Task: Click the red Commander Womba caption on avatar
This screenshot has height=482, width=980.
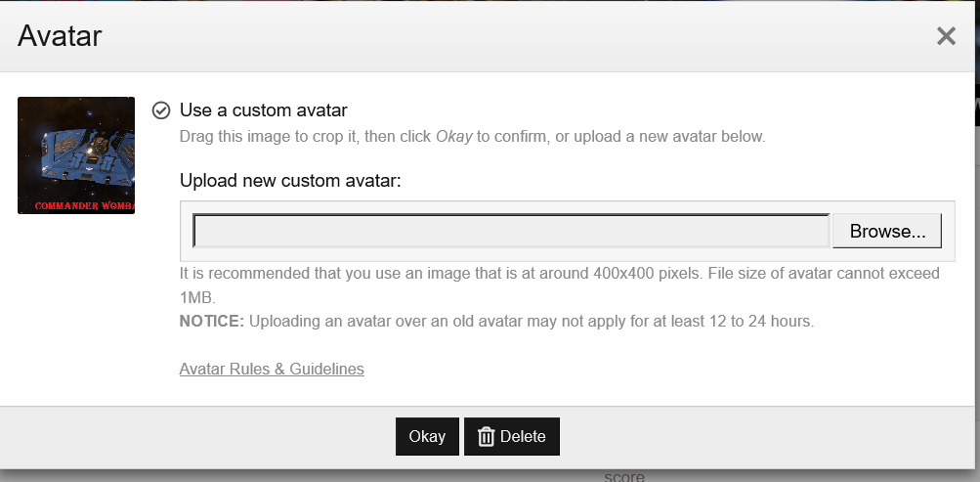Action: [84, 205]
